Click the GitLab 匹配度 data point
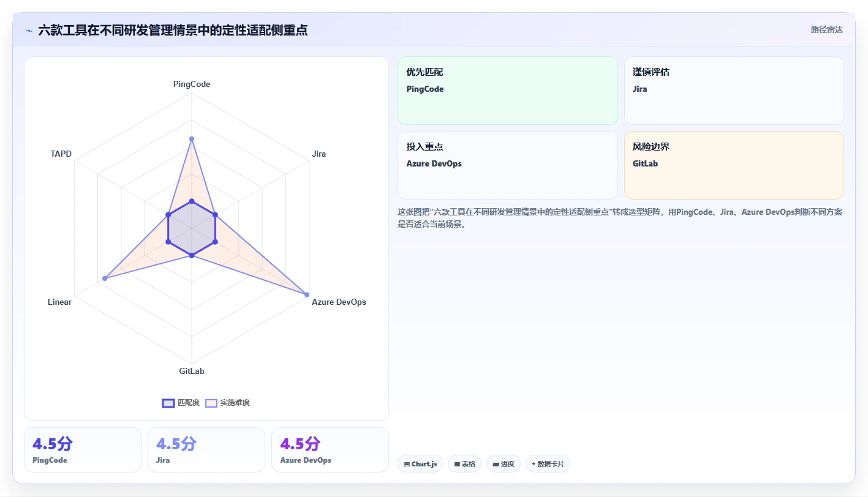The width and height of the screenshot is (868, 497). point(192,255)
